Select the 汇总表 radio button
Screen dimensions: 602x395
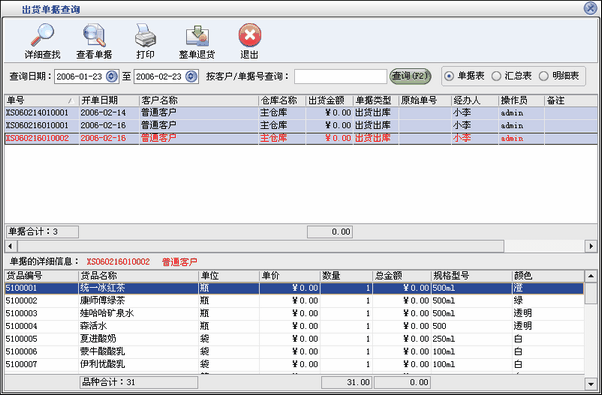[496, 76]
